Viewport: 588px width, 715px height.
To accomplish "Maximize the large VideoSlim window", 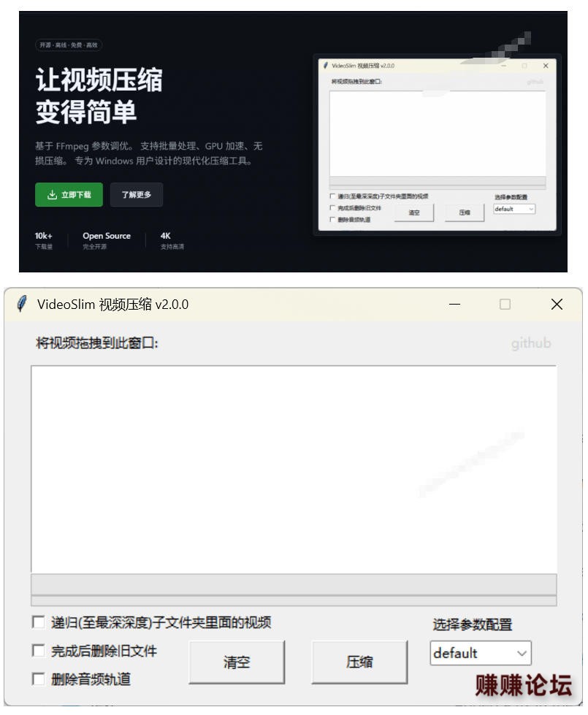I will [505, 304].
